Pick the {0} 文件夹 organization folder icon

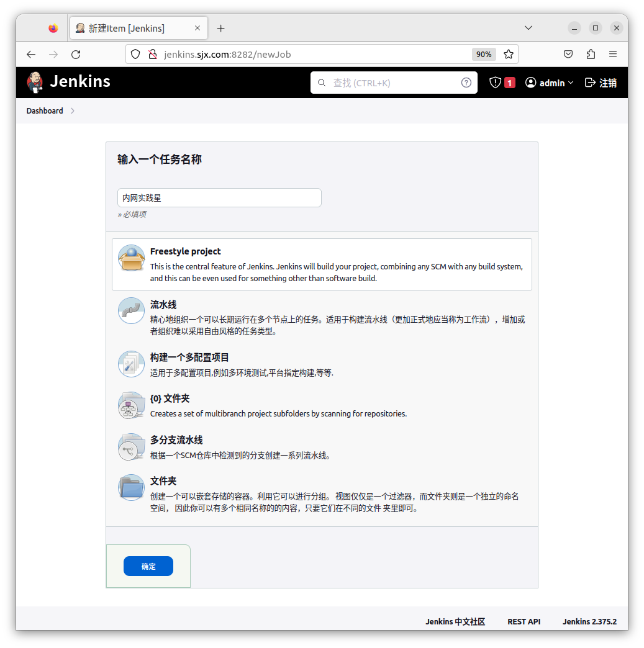131,405
